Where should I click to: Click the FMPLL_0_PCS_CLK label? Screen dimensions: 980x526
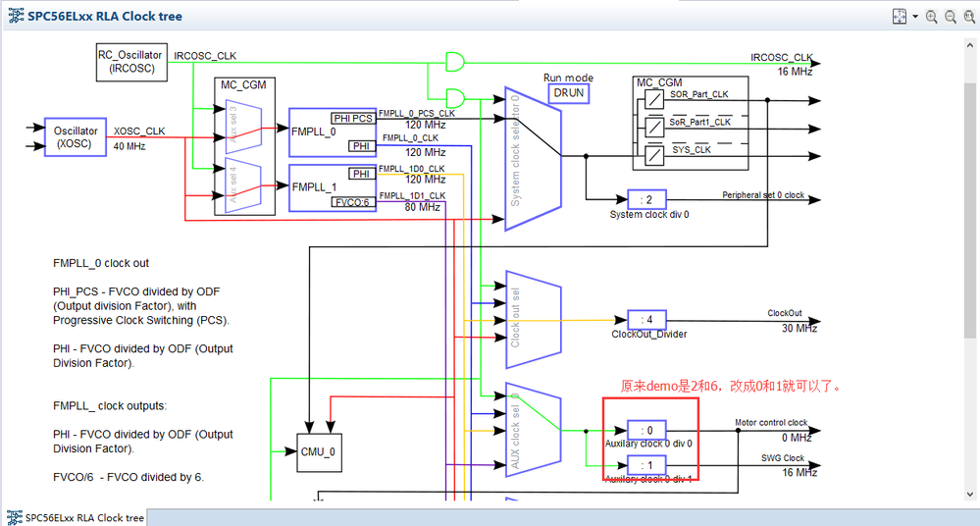416,113
